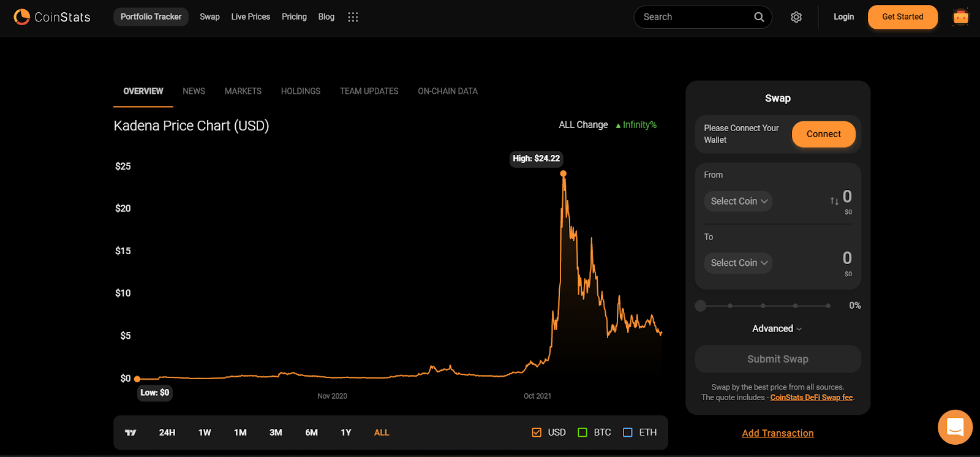The width and height of the screenshot is (980, 457).
Task: Open the apps grid menu icon
Action: (353, 17)
